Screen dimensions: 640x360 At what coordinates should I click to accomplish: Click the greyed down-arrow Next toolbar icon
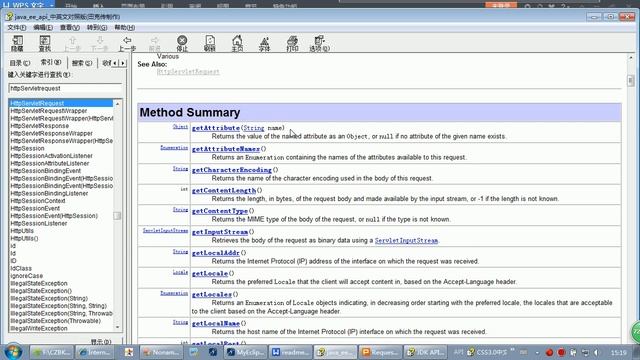[100, 43]
